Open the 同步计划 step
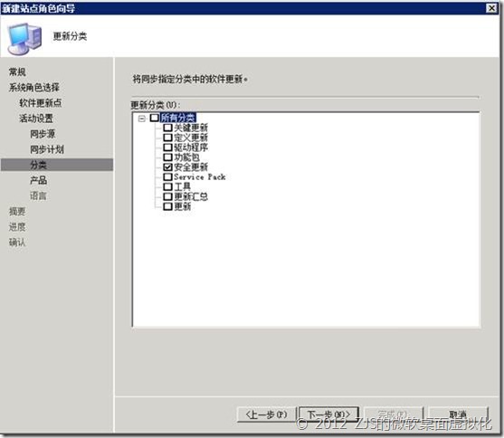504x438 pixels. (47, 149)
